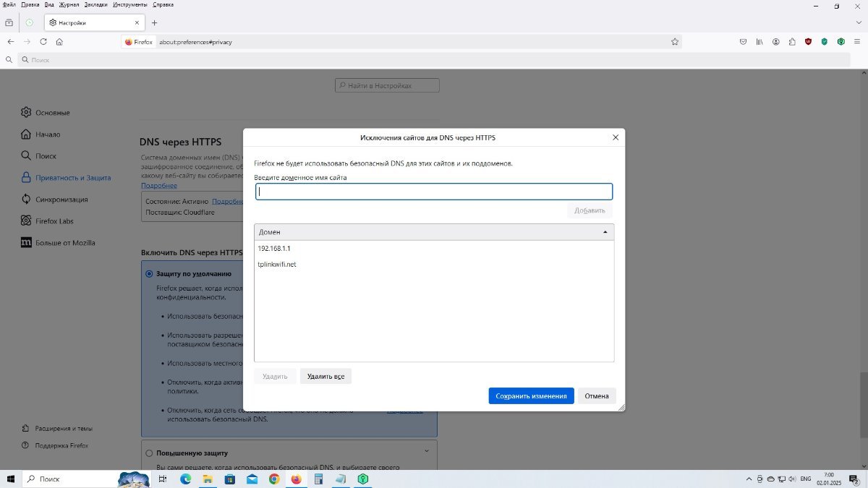Open the 'Инструменты' menu
Viewport: 868px width, 488px height.
tap(130, 4)
